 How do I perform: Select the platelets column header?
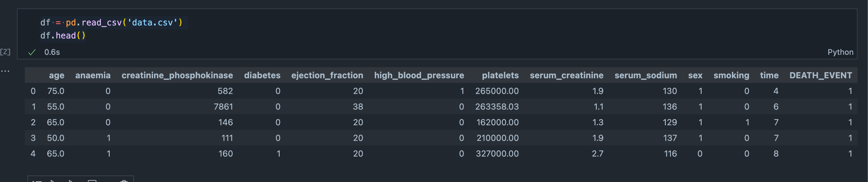click(500, 75)
